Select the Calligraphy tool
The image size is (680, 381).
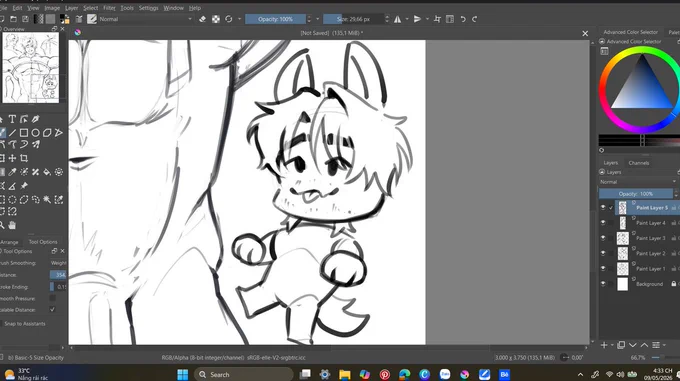(x=36, y=119)
